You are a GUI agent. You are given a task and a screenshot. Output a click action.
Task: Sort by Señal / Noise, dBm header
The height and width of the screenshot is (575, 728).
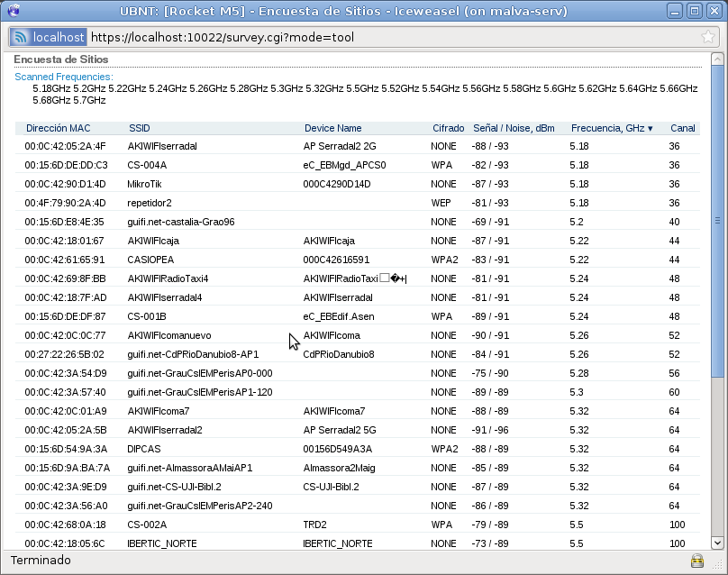point(514,128)
